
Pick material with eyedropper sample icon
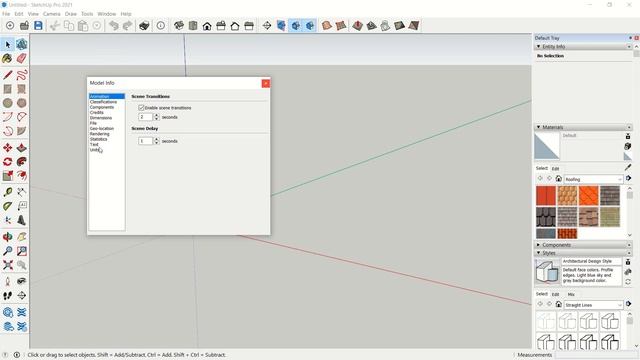click(628, 167)
